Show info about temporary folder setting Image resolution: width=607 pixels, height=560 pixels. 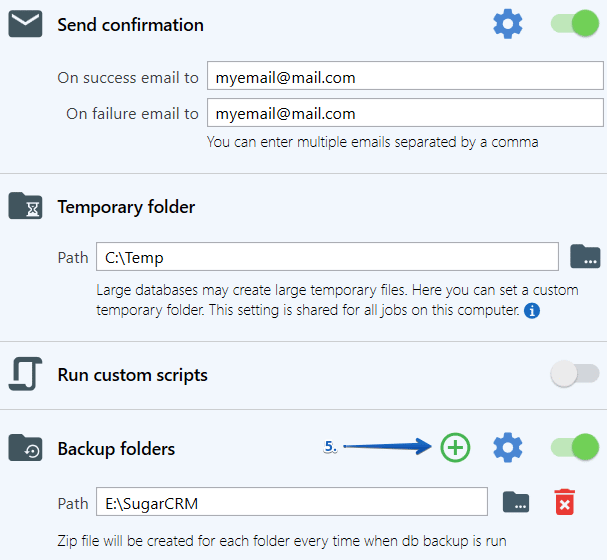532,310
